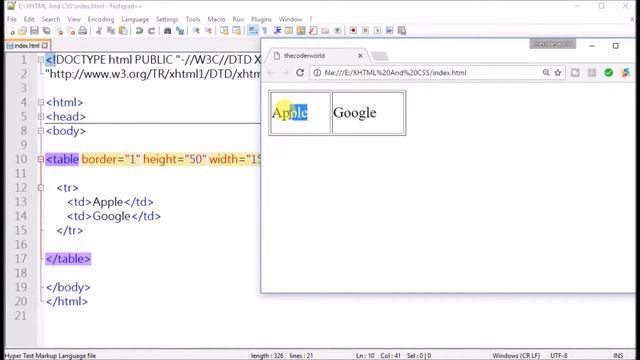Screen dimensions: 640x360
Task: Collapse the html fold marker at line 4
Action: pyautogui.click(x=41, y=102)
